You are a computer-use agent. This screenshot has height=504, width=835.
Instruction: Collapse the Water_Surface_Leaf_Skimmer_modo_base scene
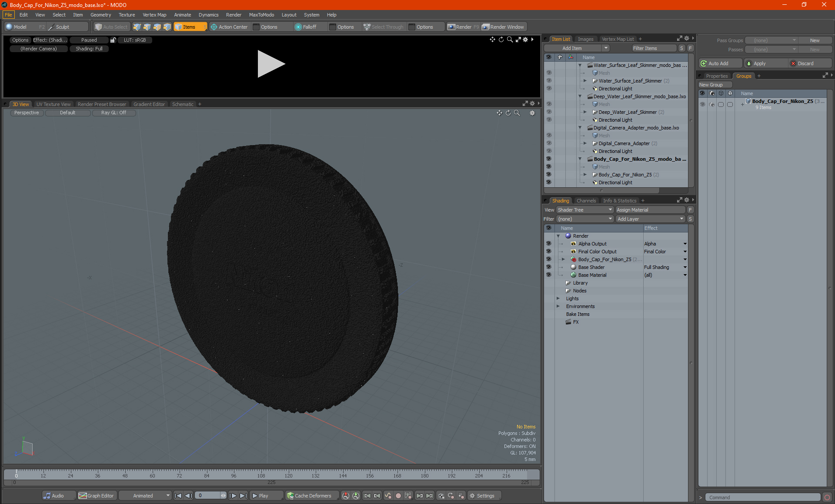point(580,65)
